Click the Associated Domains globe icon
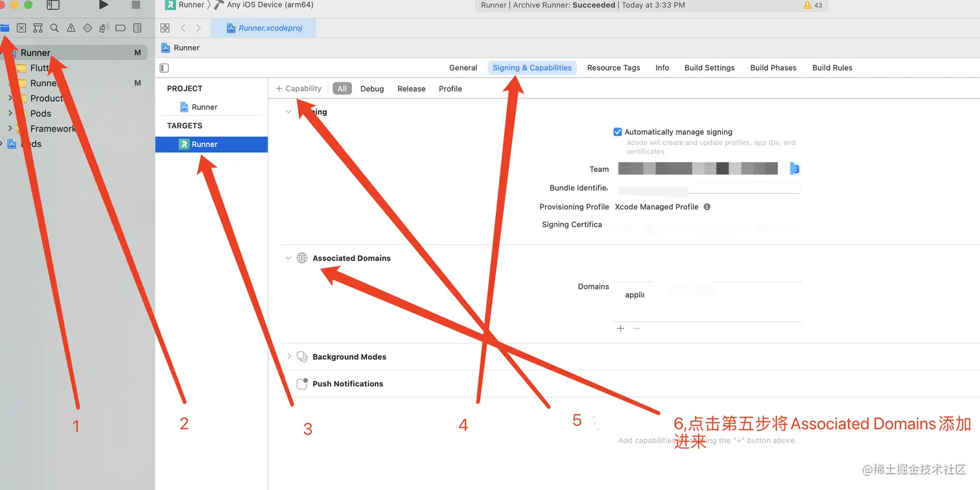The image size is (980, 490). (x=302, y=258)
